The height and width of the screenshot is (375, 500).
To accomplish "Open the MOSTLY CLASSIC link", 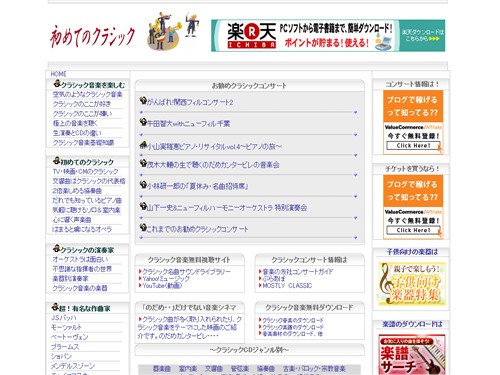I will coord(287,286).
